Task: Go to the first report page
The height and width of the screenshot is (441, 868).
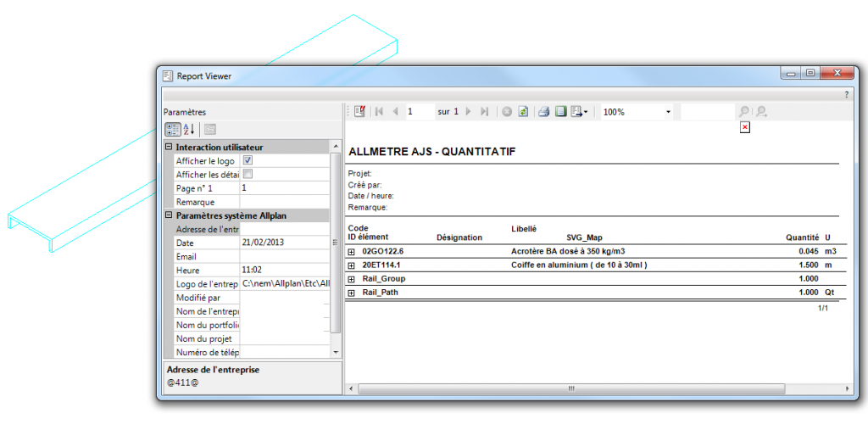Action: pyautogui.click(x=379, y=111)
